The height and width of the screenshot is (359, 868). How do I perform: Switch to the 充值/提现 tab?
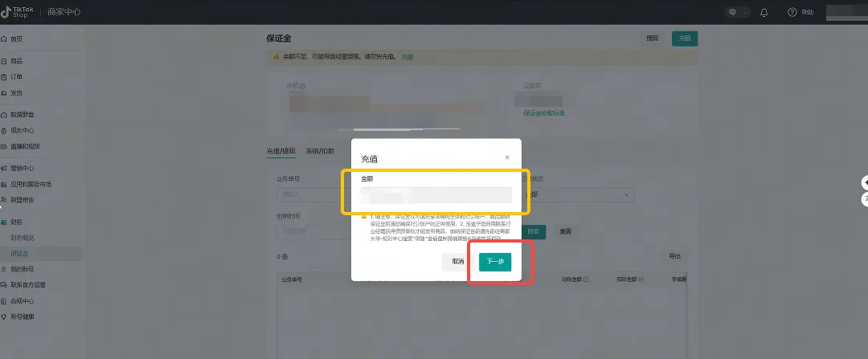281,151
